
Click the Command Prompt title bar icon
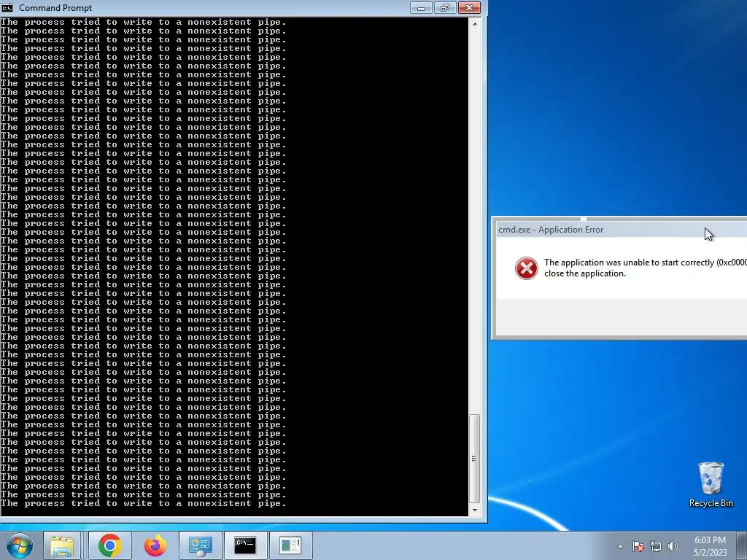pyautogui.click(x=7, y=7)
